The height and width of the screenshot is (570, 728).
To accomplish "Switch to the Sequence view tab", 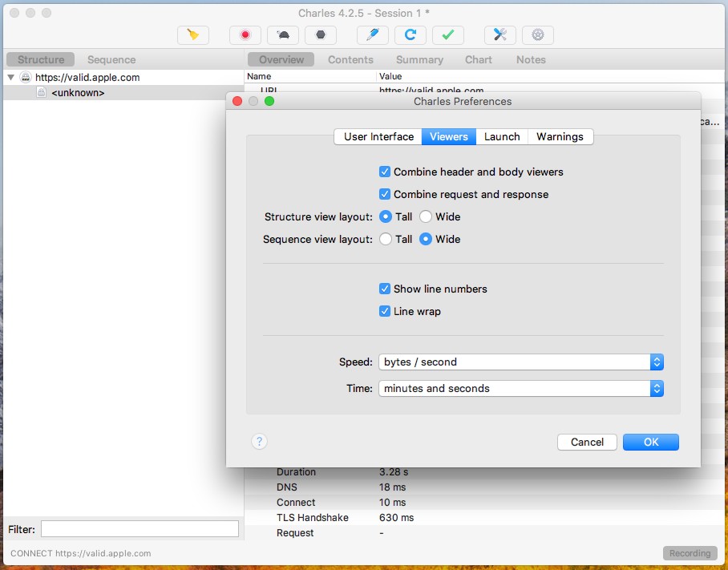I will click(x=111, y=59).
